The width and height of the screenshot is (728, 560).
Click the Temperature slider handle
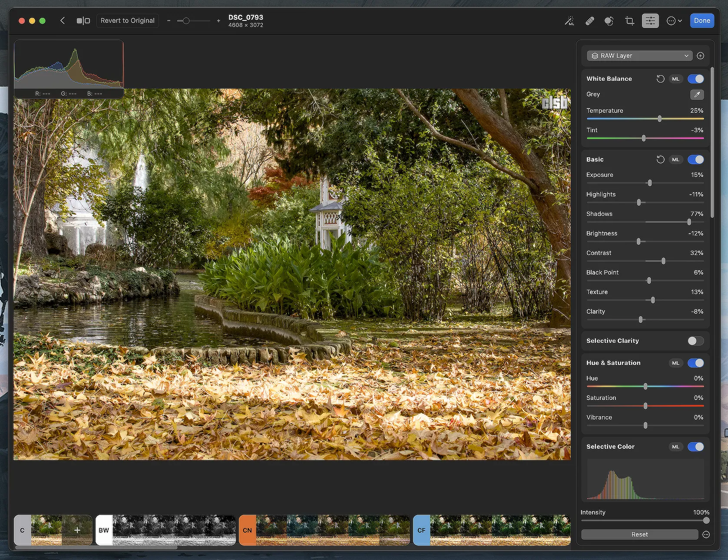pos(659,119)
